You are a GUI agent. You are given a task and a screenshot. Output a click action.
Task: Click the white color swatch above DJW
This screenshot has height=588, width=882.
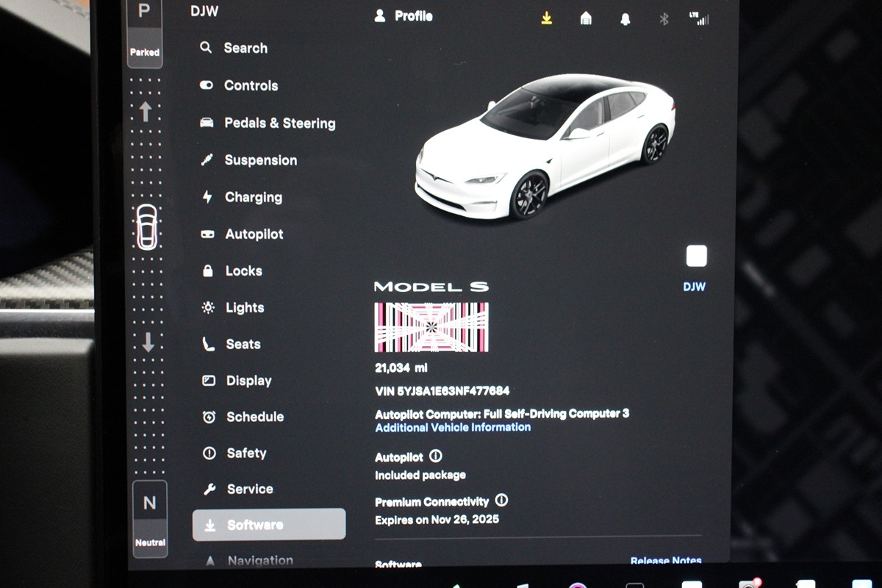[x=696, y=256]
